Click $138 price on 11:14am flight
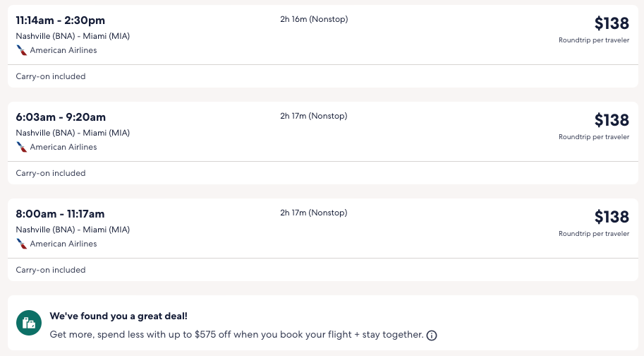This screenshot has height=356, width=644. tap(611, 23)
